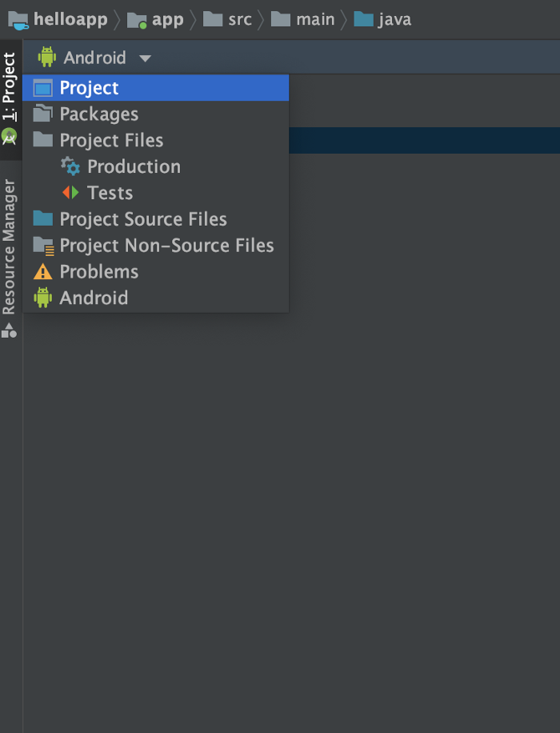The image size is (560, 733).
Task: Click helloapp in the breadcrumb bar
Action: click(70, 19)
